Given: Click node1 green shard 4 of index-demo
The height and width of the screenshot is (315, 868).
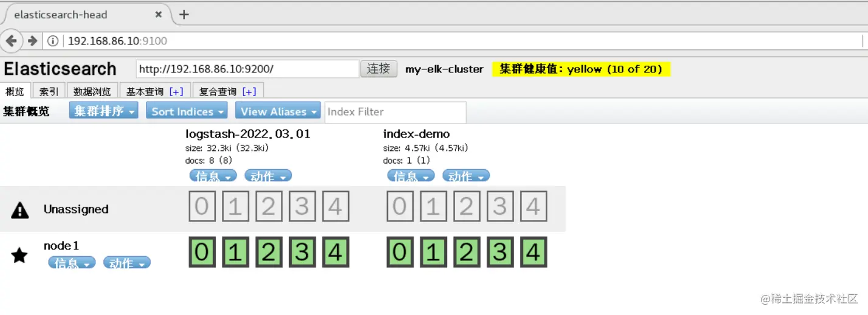Looking at the screenshot, I should click(533, 252).
